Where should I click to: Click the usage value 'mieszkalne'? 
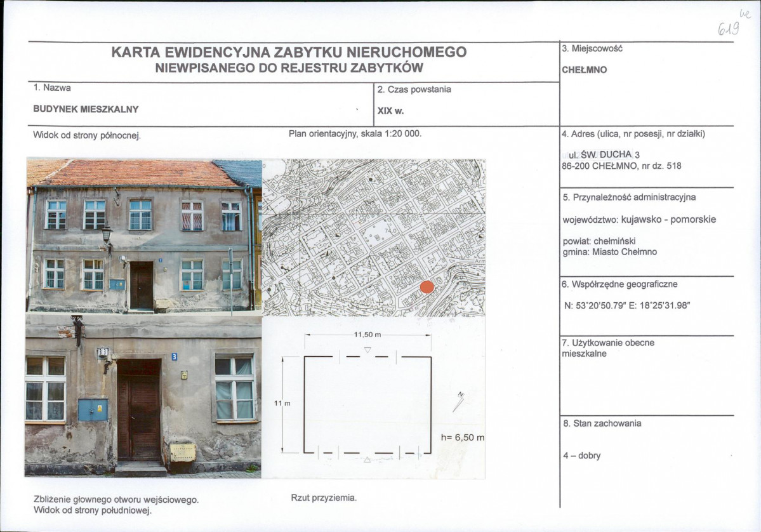[584, 354]
